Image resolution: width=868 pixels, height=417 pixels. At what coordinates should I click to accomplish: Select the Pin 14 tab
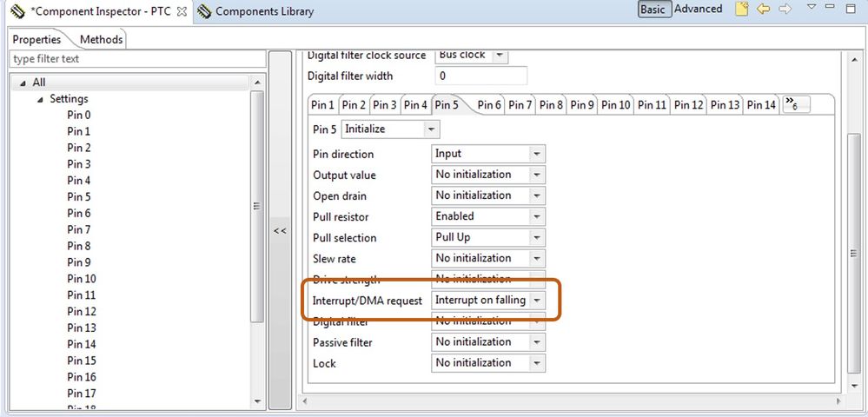tap(762, 104)
